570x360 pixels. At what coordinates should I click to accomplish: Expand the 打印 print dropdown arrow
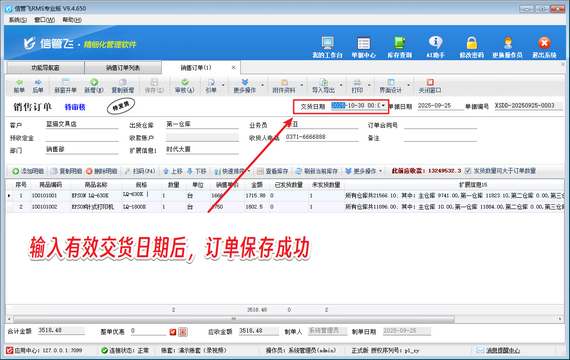coord(369,86)
